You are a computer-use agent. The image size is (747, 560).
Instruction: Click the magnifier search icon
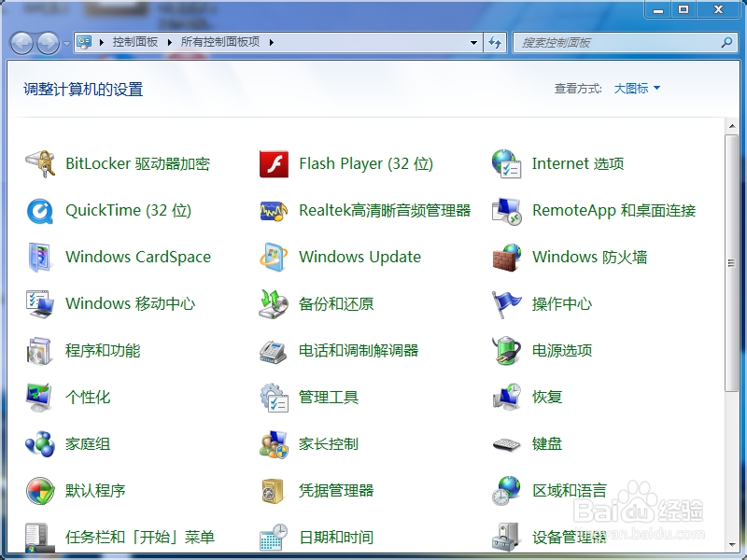pyautogui.click(x=726, y=42)
